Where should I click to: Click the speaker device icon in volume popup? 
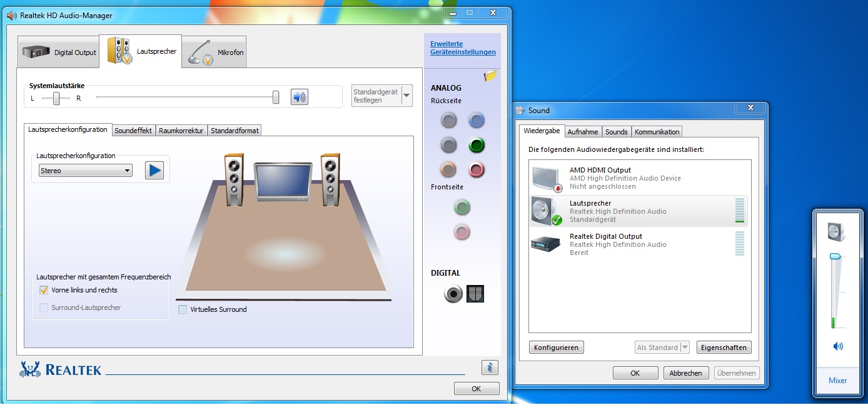click(x=837, y=232)
